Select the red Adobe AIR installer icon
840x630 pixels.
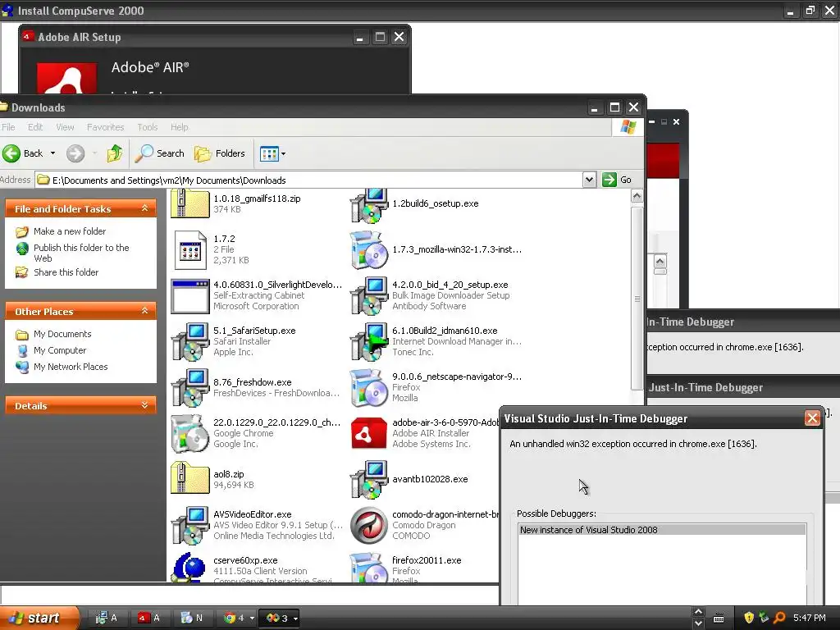click(x=368, y=433)
